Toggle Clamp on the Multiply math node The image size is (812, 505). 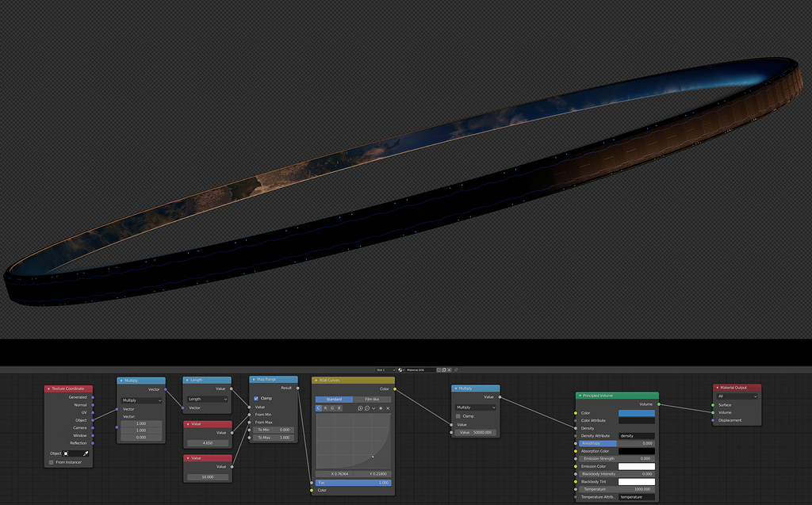(458, 416)
